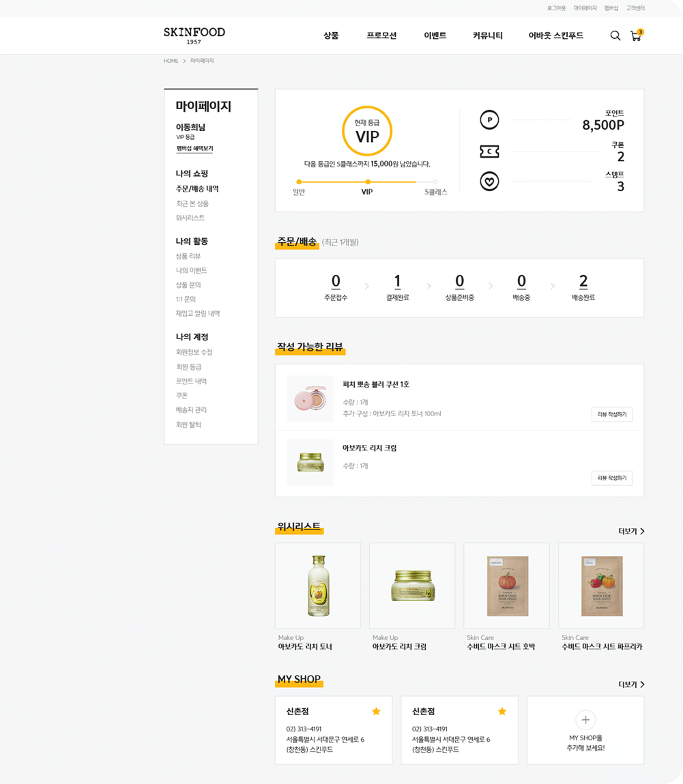Viewport: 683px width, 784px height.
Task: Open 마이페이지 in the top utility bar
Action: point(585,8)
